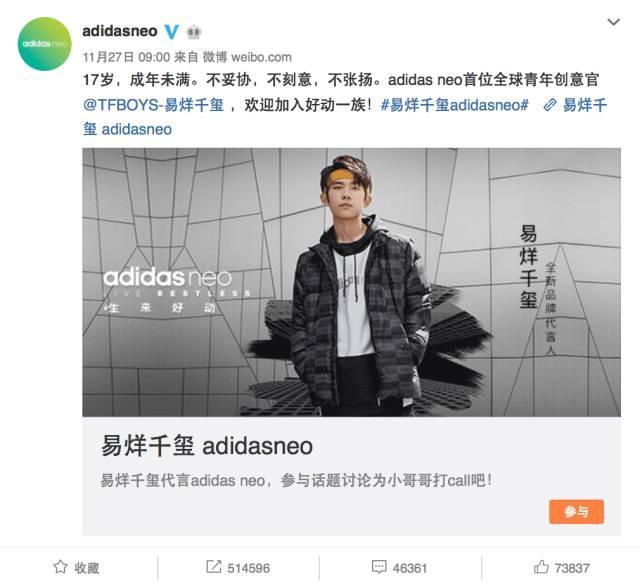Click the 73837 likes count
The image size is (640, 586).
pyautogui.click(x=572, y=568)
